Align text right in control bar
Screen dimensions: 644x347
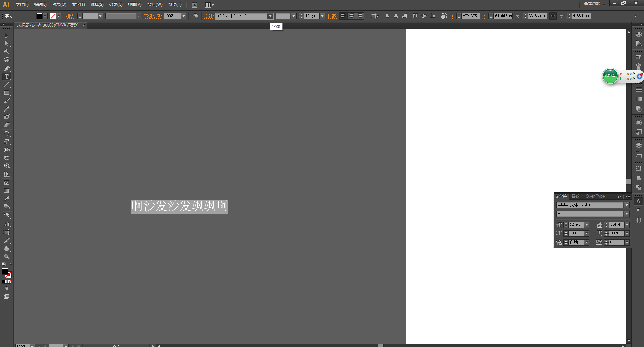[360, 16]
